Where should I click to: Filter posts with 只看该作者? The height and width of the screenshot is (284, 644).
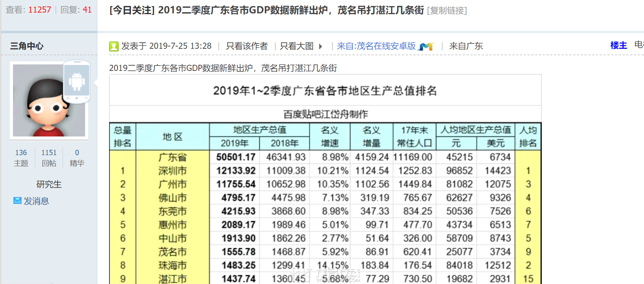(x=247, y=46)
